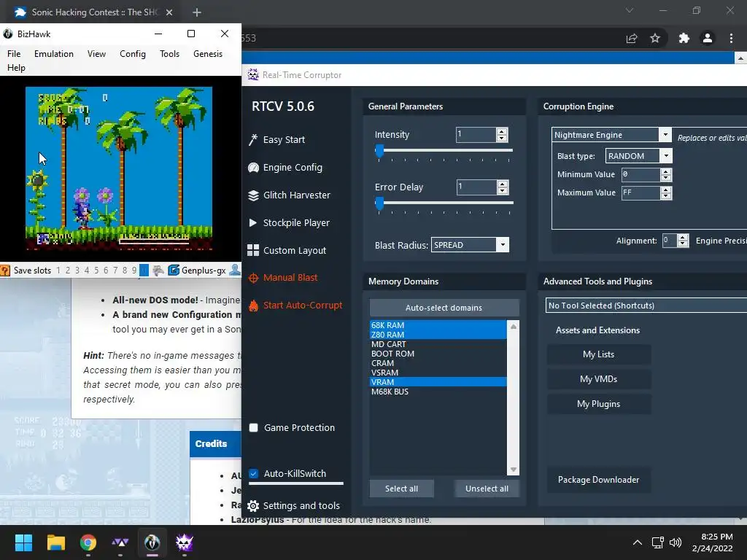Open BizHawk Config menu
The height and width of the screenshot is (560, 747).
(133, 54)
